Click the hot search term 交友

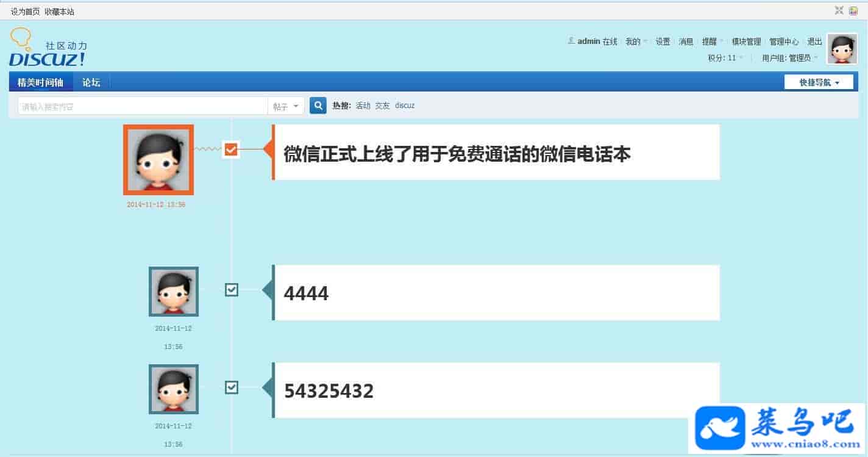pyautogui.click(x=382, y=106)
